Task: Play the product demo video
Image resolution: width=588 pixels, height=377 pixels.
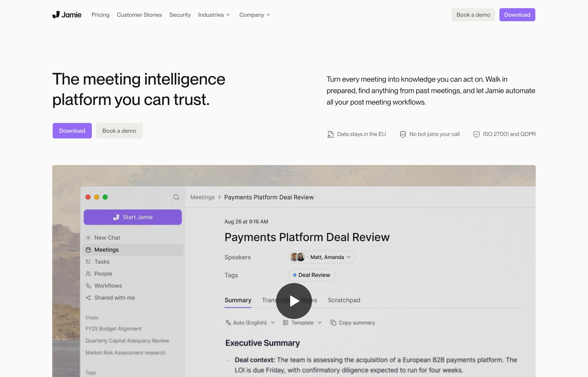Action: [294, 301]
